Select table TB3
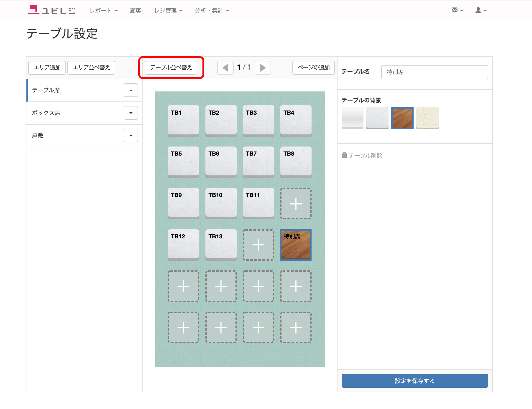532x409 pixels. point(258,121)
